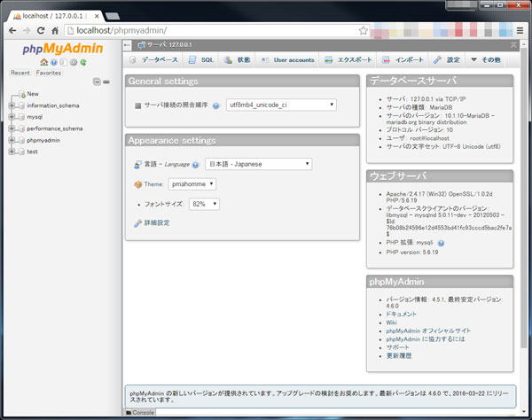532x420 pixels.
Task: Click the text ユーザ: root@localhost
Action: (418, 138)
